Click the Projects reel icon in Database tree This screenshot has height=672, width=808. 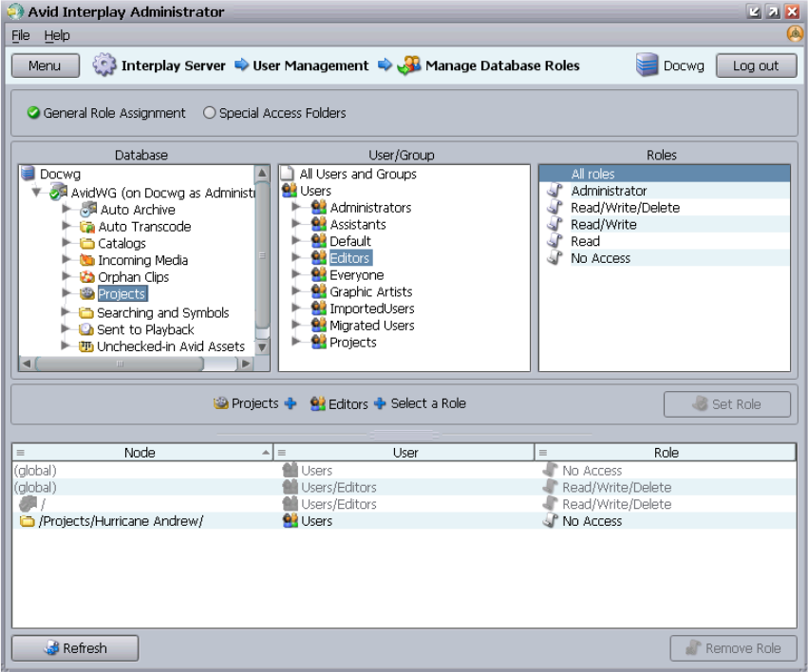(x=87, y=293)
